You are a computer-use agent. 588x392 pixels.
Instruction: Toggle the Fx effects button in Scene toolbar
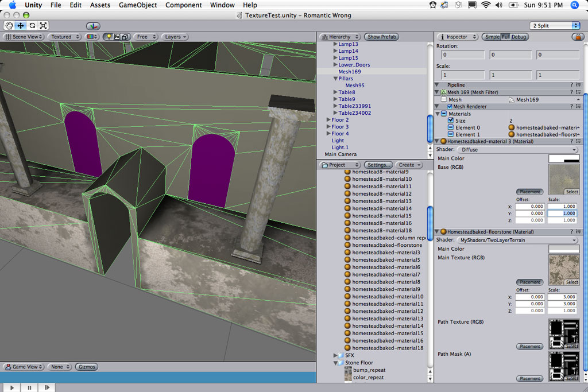[x=117, y=36]
